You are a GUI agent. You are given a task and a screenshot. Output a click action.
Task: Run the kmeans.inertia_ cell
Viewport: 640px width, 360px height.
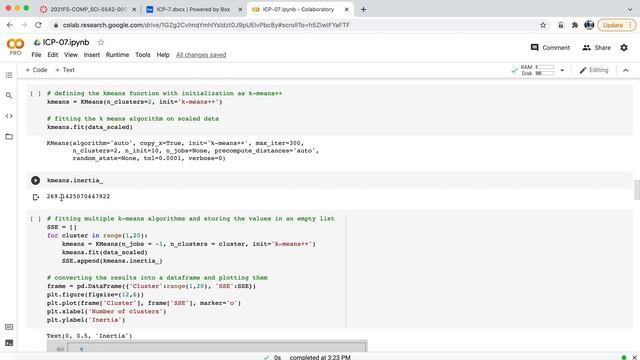36,180
